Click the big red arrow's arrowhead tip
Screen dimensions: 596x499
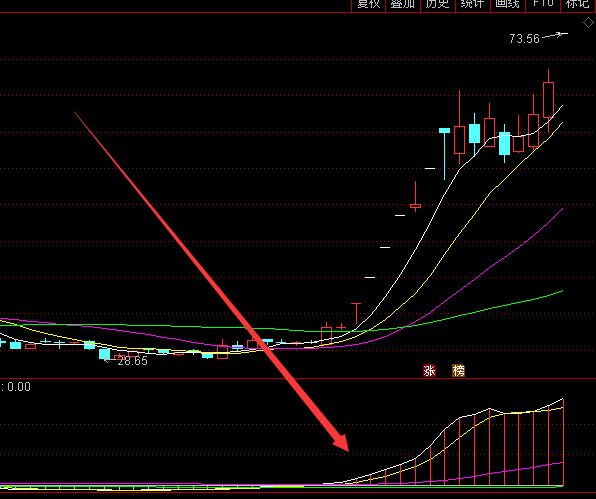click(347, 448)
